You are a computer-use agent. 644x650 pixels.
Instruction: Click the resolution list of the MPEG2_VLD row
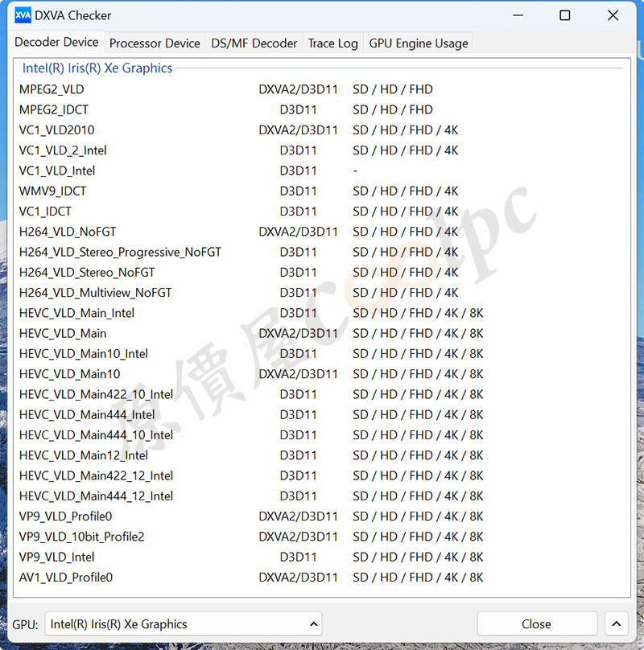tap(393, 89)
